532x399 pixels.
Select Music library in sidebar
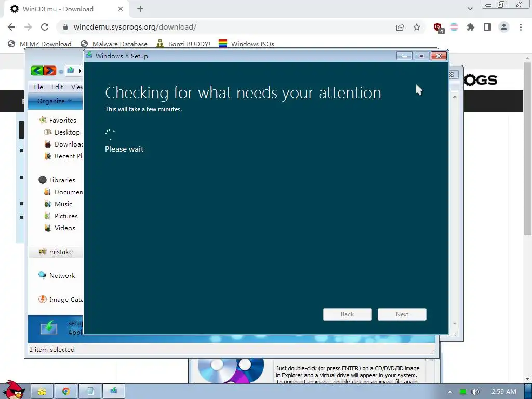click(x=63, y=204)
